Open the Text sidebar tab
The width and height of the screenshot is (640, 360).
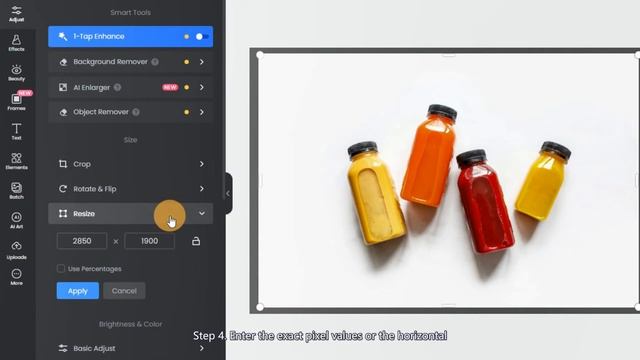[x=16, y=132]
